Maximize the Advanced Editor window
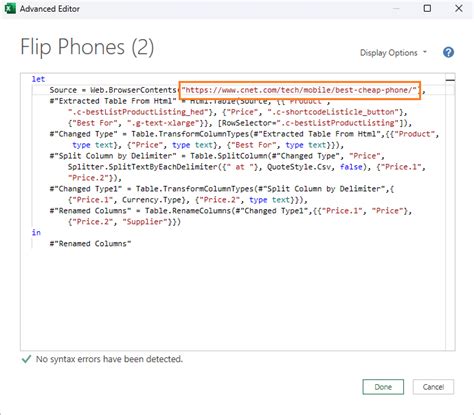The width and height of the screenshot is (474, 415). (x=427, y=8)
